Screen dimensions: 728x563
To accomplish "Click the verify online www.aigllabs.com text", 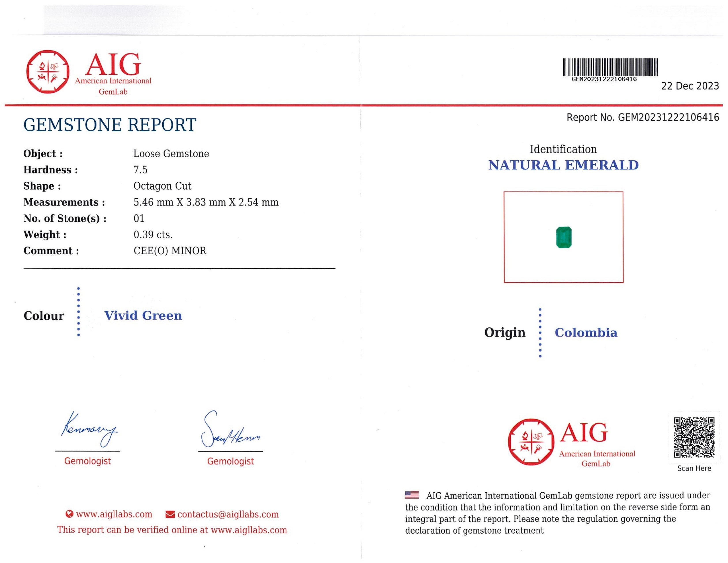I will pos(172,530).
